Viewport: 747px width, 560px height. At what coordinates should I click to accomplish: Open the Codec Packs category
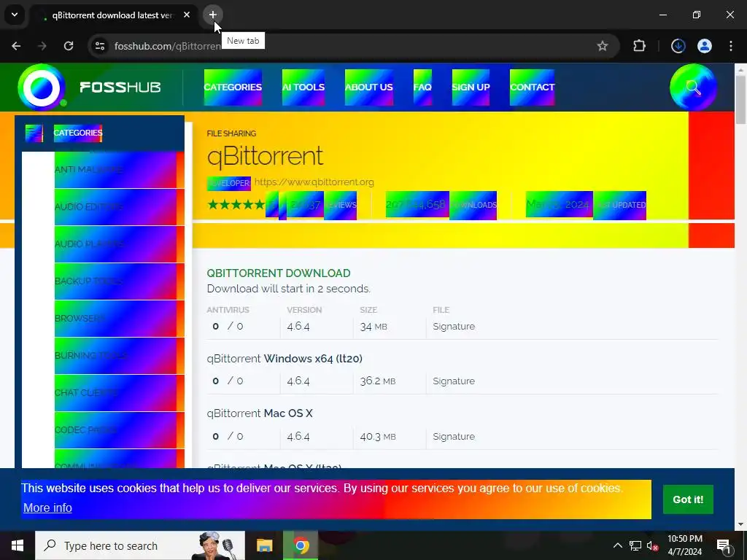pyautogui.click(x=119, y=430)
